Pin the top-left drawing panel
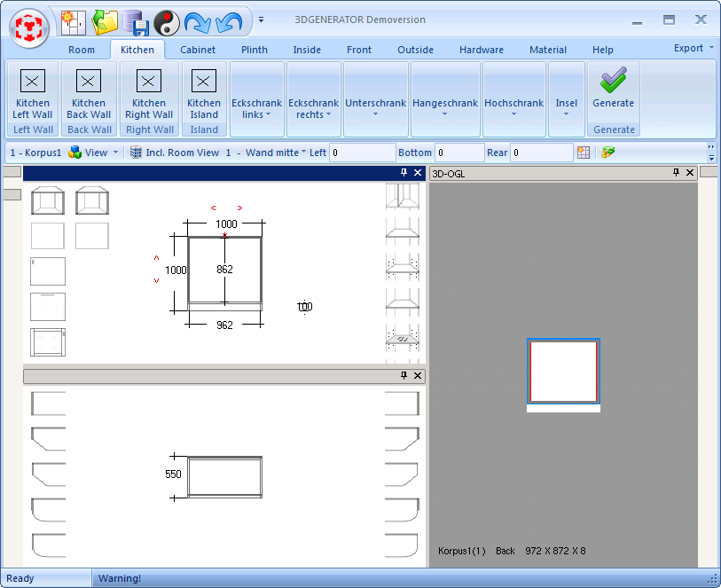Screen dimensions: 721x588 [x=404, y=172]
